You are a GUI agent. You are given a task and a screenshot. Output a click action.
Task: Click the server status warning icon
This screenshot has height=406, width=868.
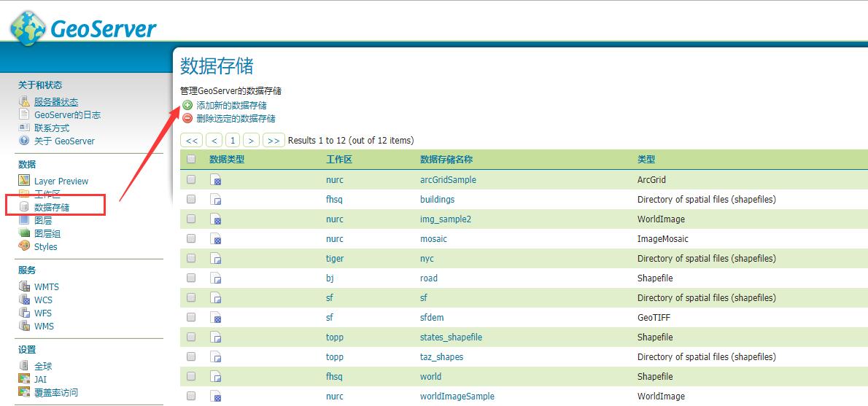[24, 102]
